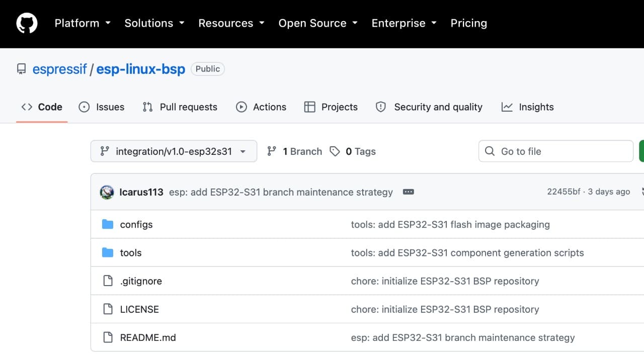This screenshot has width=644, height=362.
Task: Open commit hash 22455bf
Action: 563,192
